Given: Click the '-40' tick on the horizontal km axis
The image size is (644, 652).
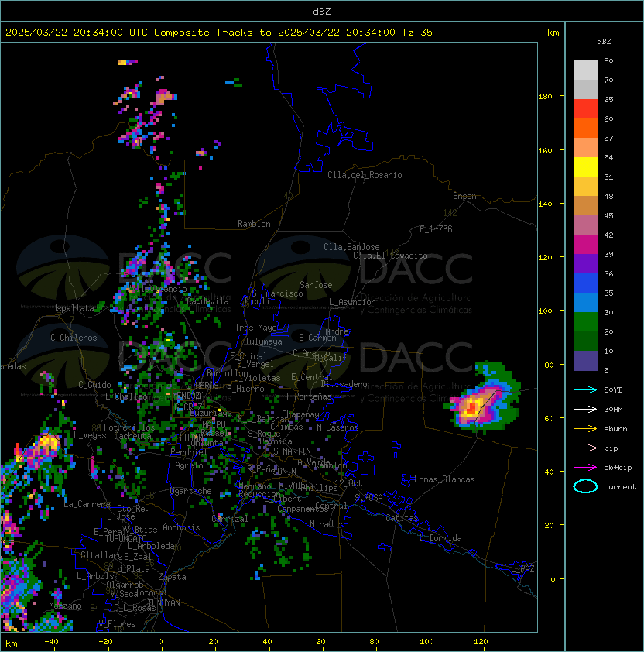Looking at the screenshot, I should pos(52,642).
